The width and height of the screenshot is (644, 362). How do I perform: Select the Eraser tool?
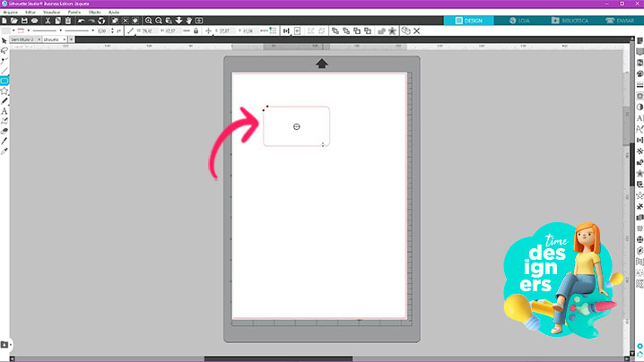[4, 131]
